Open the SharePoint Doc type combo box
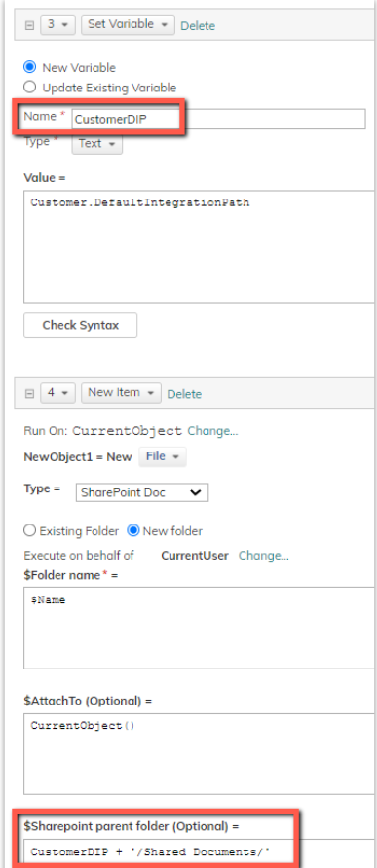Image resolution: width=377 pixels, height=868 pixels. point(142,492)
